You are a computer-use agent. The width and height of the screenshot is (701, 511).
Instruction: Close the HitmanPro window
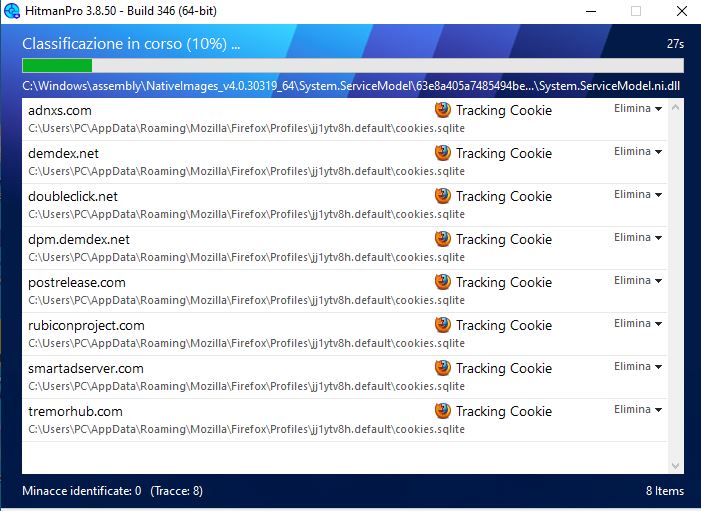[x=682, y=11]
